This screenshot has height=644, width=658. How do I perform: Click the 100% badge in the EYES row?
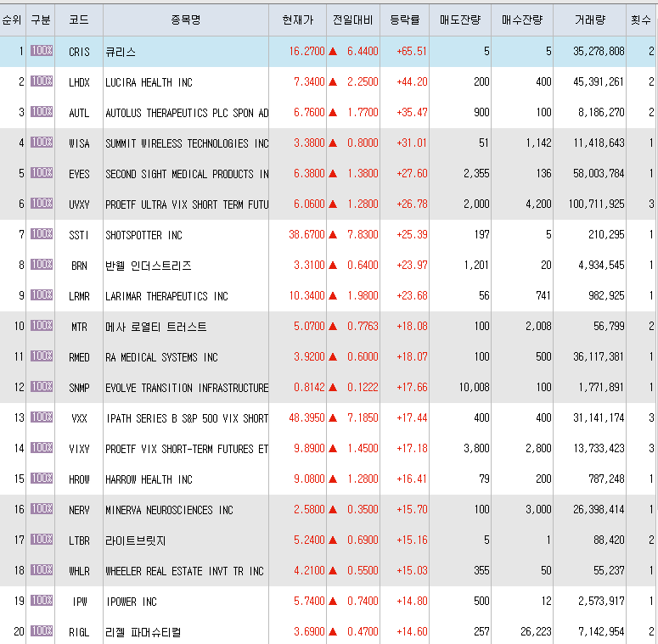coord(42,173)
